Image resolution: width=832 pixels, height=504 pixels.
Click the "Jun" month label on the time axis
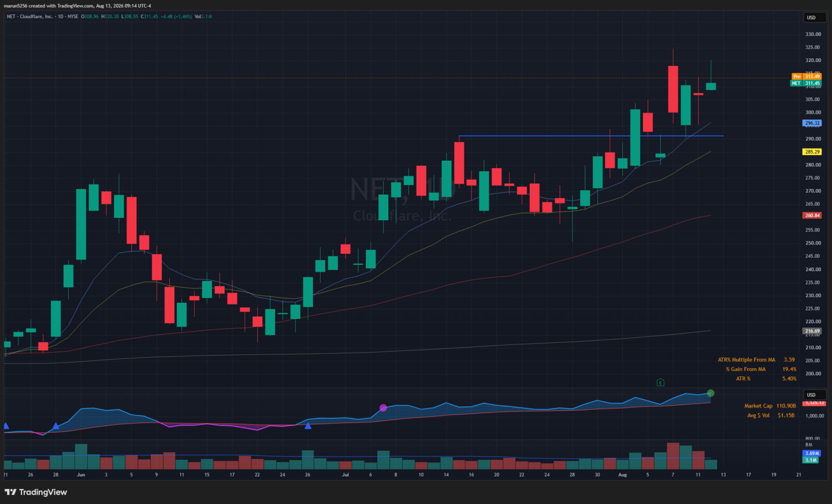coord(81,475)
